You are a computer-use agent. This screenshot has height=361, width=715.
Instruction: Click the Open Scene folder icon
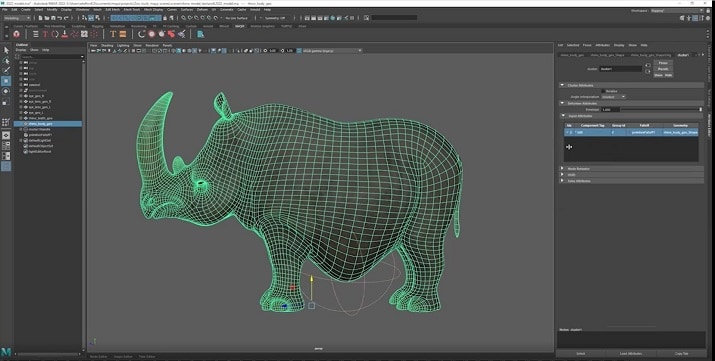click(x=47, y=18)
